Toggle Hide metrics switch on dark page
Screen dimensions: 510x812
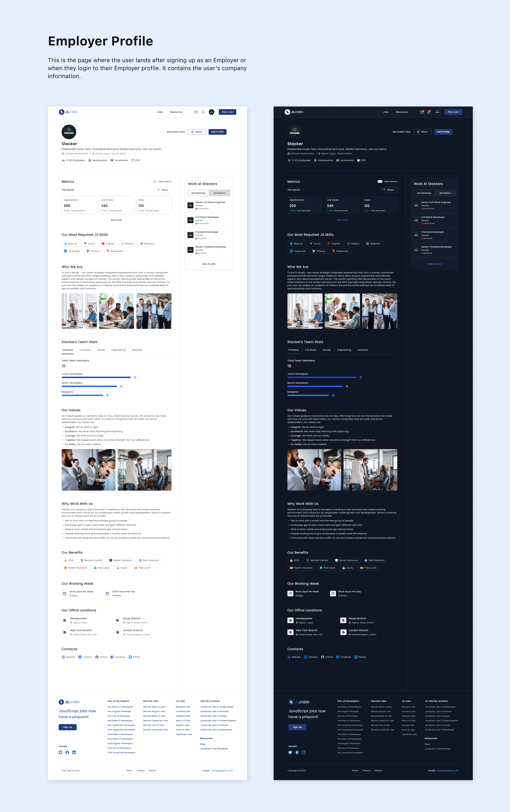(x=380, y=182)
